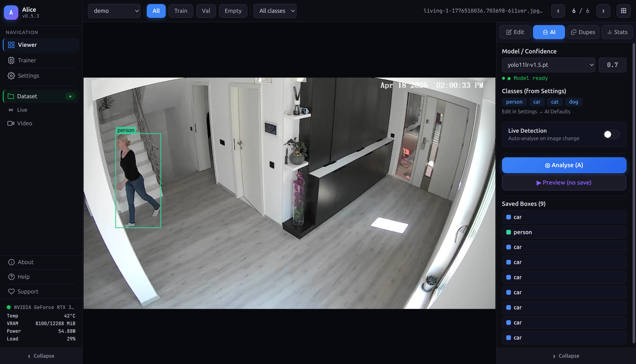Switch to the Stats tab
Screen dimensions: 636x364
click(x=617, y=32)
